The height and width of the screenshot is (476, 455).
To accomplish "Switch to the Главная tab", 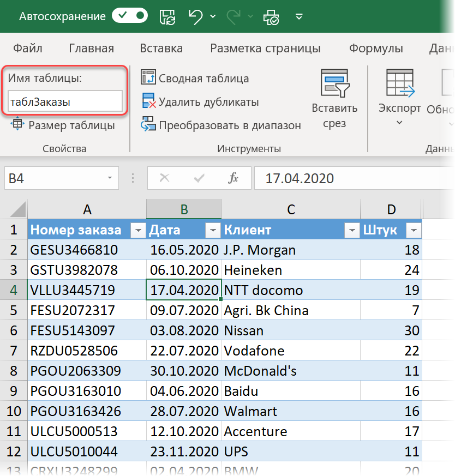I will point(91,49).
